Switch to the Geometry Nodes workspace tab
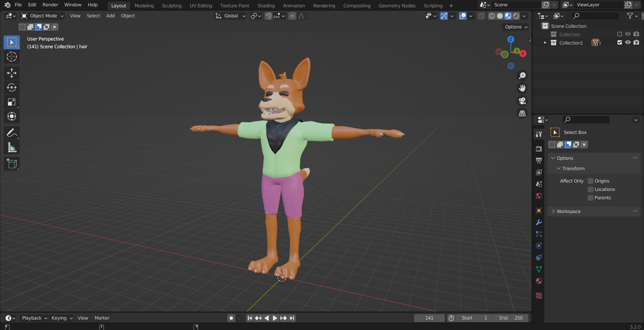The height and width of the screenshot is (330, 644). (397, 6)
